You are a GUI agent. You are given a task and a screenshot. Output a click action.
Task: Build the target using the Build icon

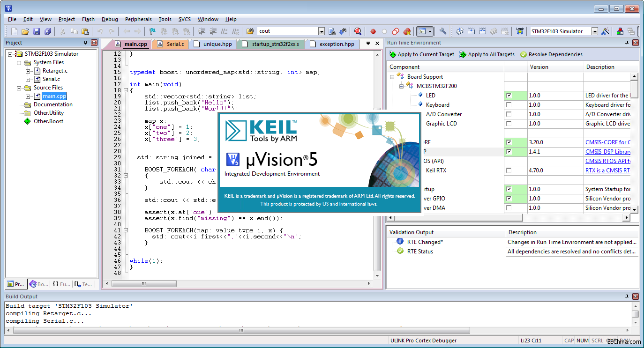tap(471, 31)
